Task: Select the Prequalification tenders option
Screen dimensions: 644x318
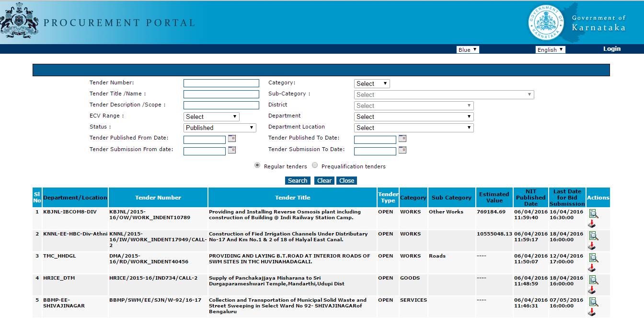Action: (315, 165)
